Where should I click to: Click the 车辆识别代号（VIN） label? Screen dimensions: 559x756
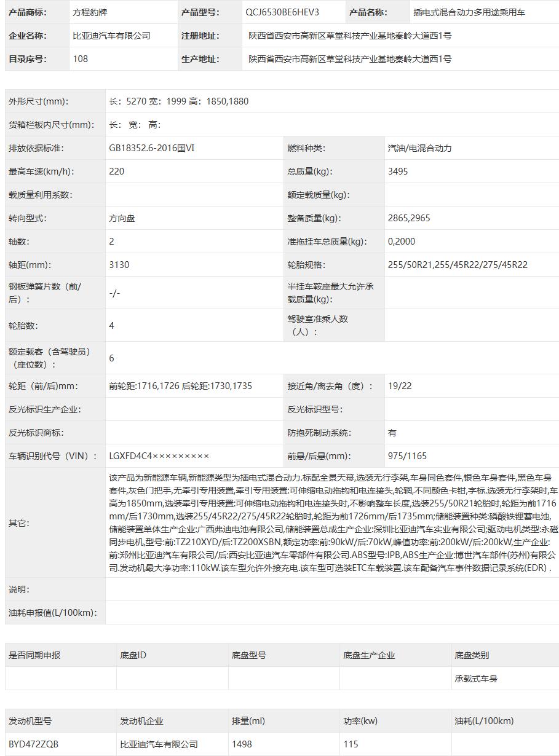point(53,456)
